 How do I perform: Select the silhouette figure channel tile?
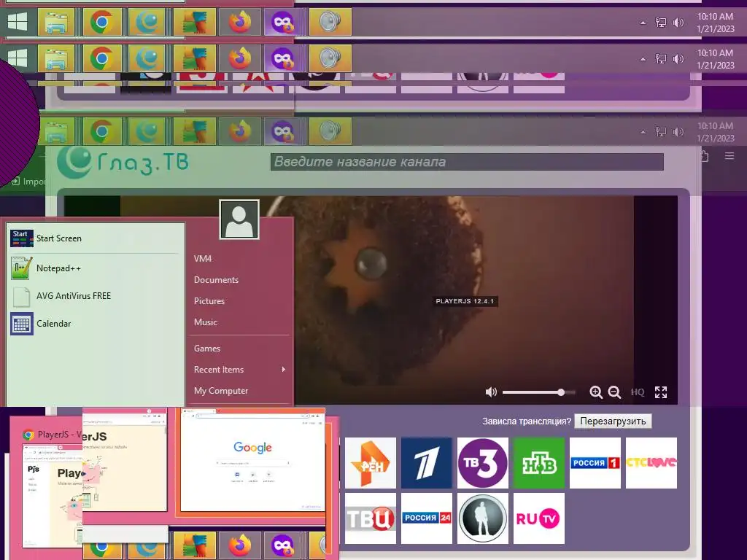click(x=483, y=518)
